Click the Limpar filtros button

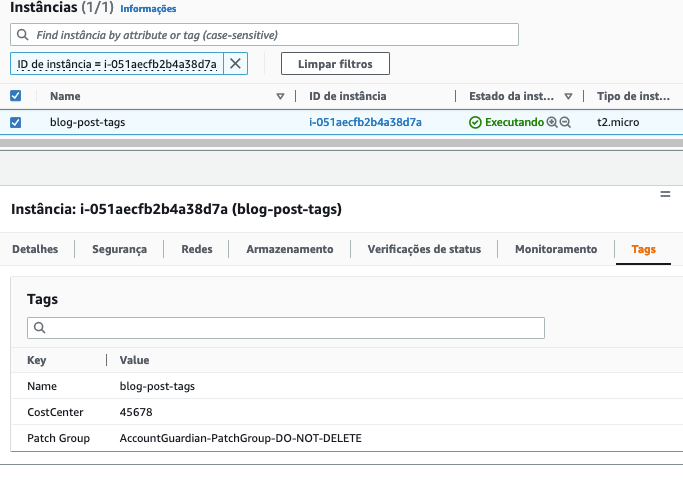click(335, 64)
